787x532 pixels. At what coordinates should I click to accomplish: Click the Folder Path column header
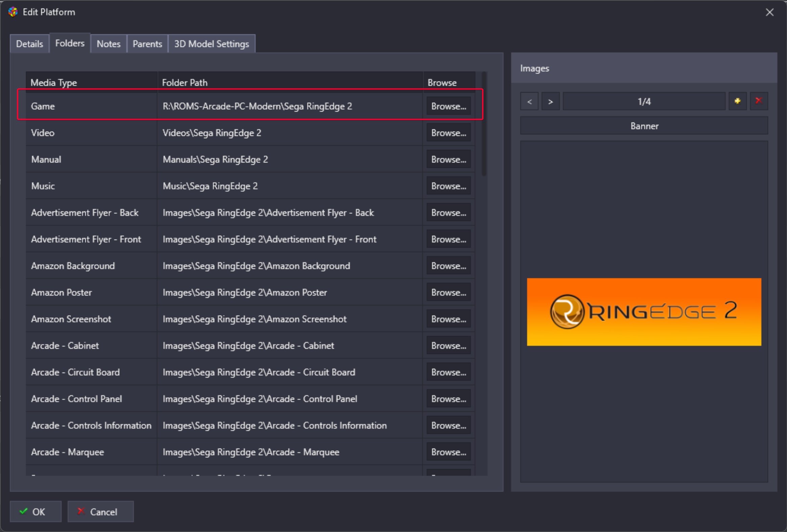point(290,82)
